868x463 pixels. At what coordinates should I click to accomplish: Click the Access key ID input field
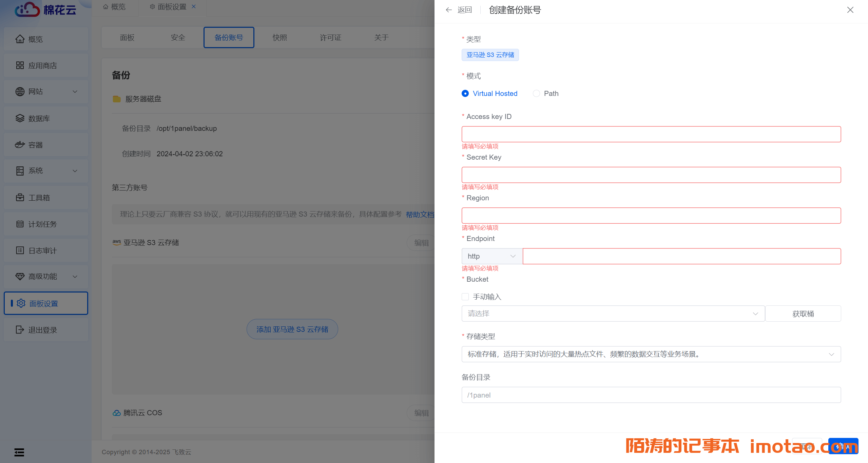click(x=651, y=134)
